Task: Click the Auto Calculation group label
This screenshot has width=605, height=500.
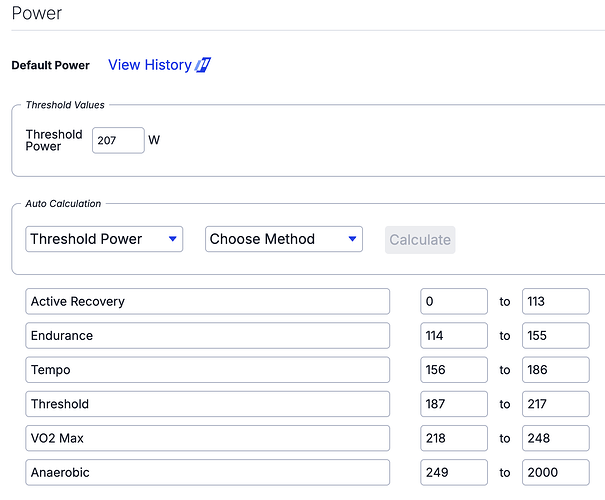Action: tap(63, 204)
